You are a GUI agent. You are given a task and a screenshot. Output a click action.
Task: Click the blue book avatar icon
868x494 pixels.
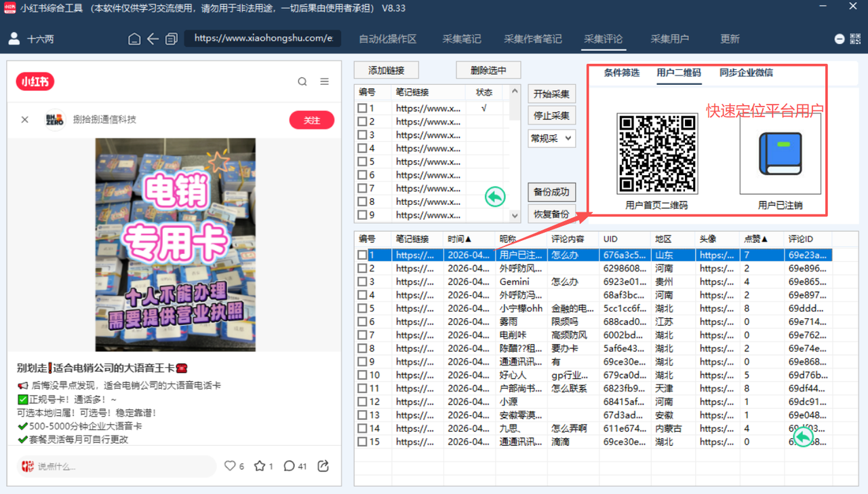[781, 154]
